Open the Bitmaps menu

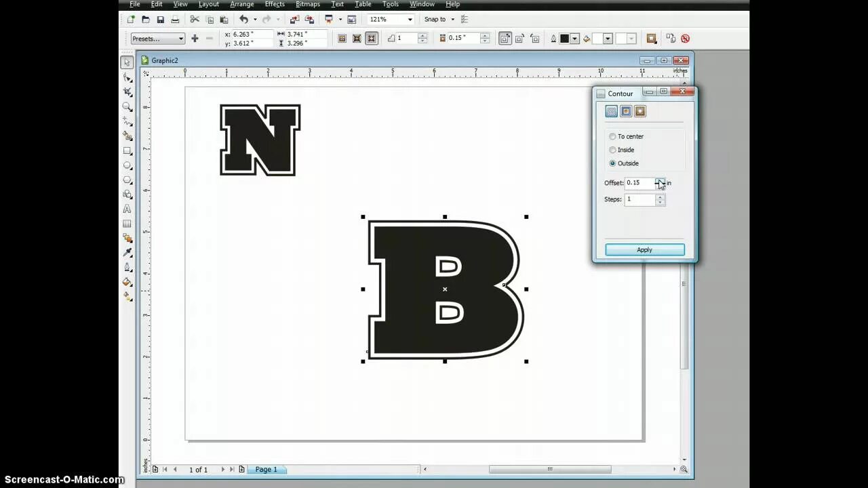308,4
